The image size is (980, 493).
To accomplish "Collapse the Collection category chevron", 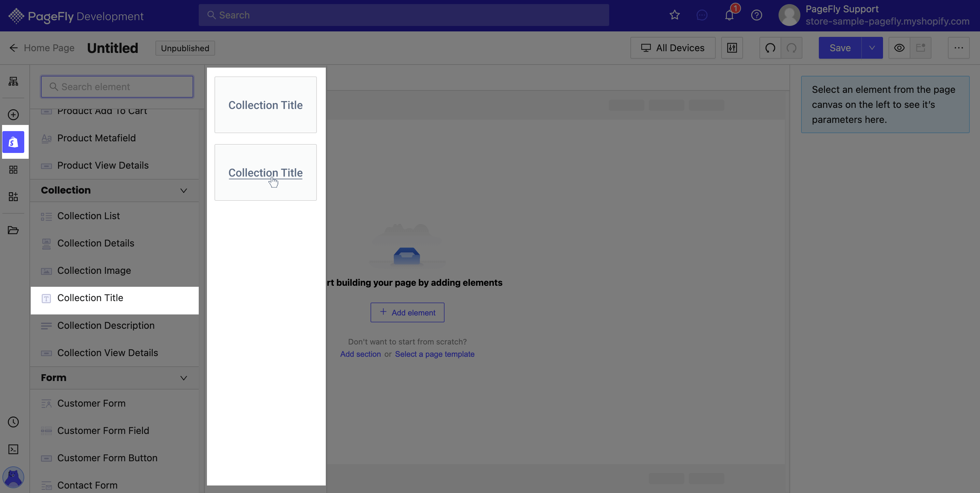I will pyautogui.click(x=183, y=191).
